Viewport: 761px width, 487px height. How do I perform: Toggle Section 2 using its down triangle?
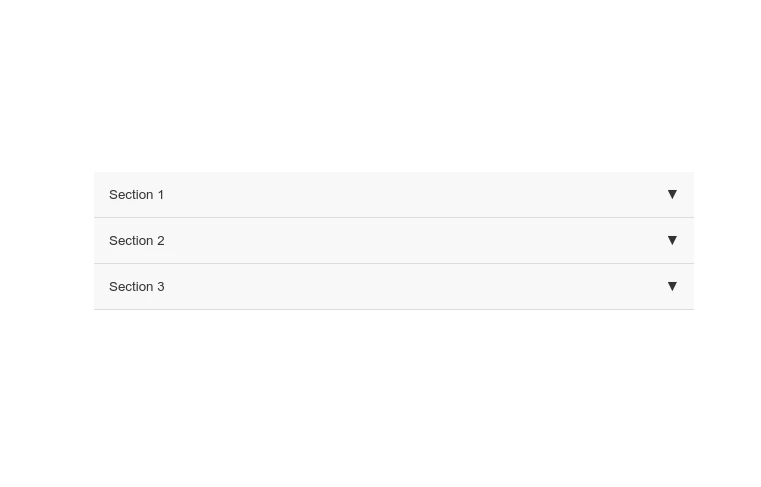point(672,240)
